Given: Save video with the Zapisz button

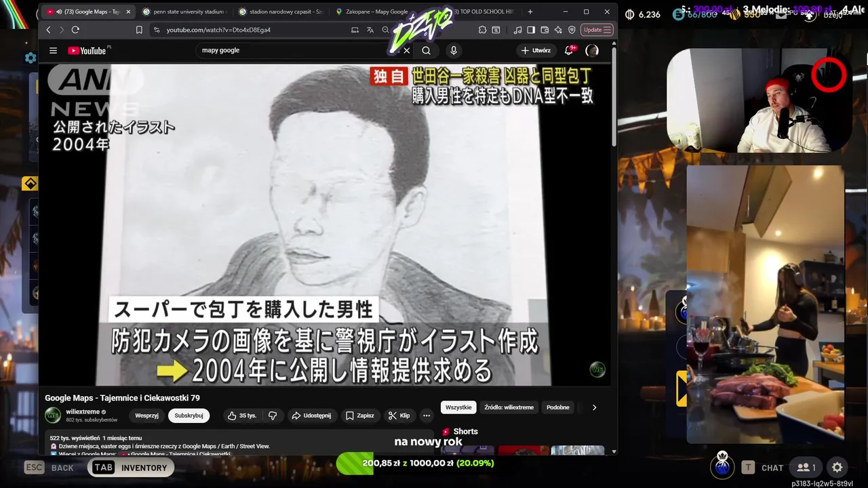Looking at the screenshot, I should click(x=360, y=415).
